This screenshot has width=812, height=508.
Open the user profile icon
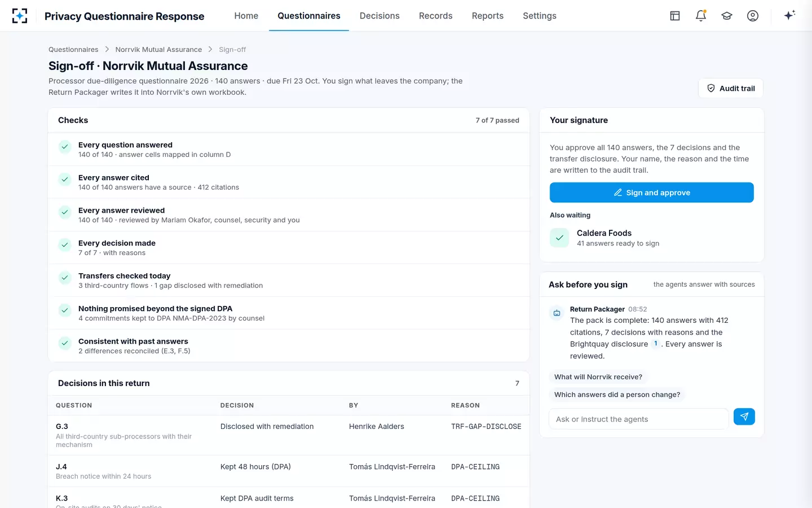click(x=753, y=16)
